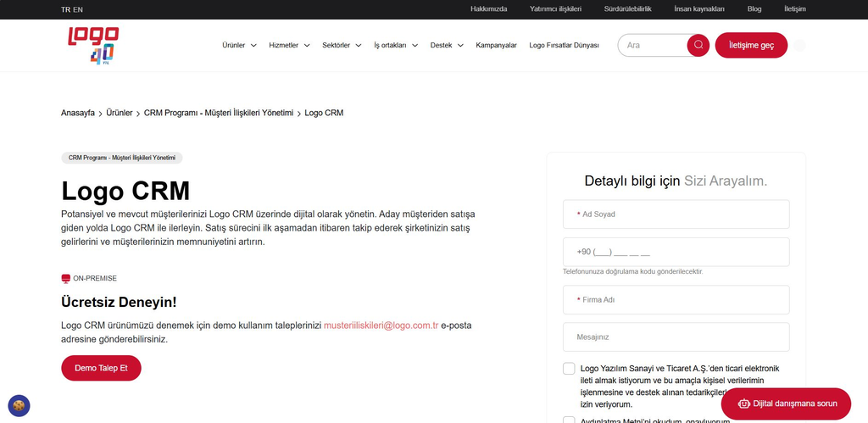The image size is (868, 423).
Task: Click the faint round icon beside İletişime geç
Action: coord(799,46)
